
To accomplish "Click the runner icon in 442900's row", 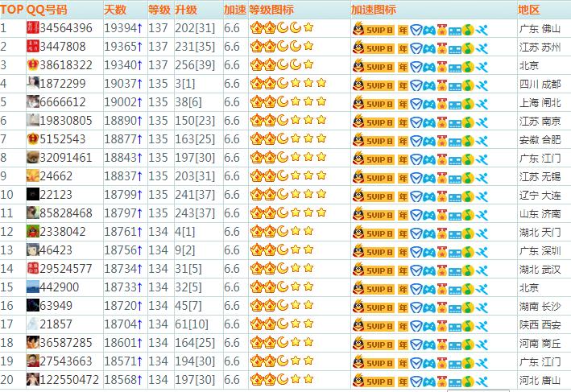I will pyautogui.click(x=482, y=289).
